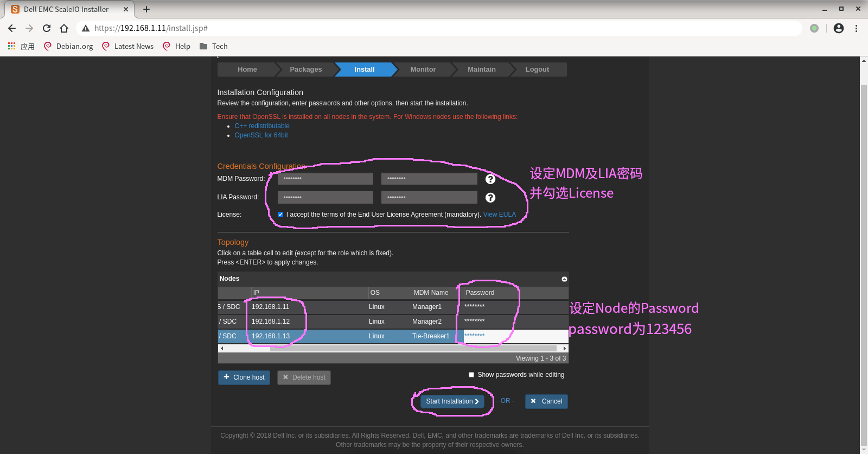Toggle Show passwords while editing
The image size is (868, 454).
coord(471,375)
